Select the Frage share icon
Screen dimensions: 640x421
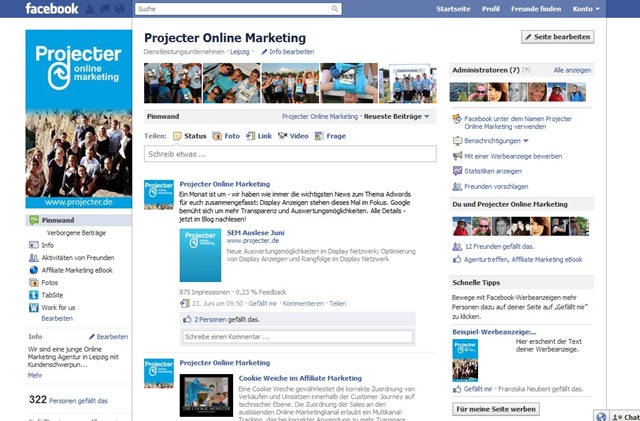coord(319,136)
